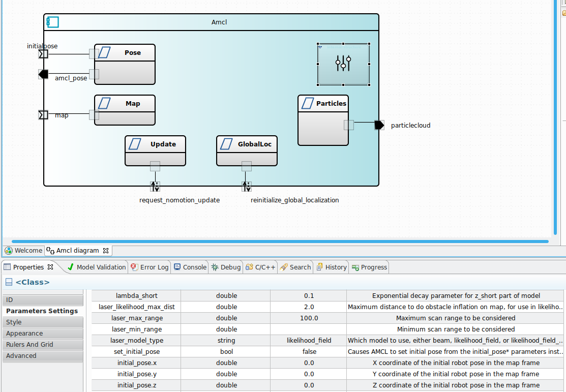566x392 pixels.
Task: Click the amcl_pose publisher port icon
Action: [x=43, y=74]
